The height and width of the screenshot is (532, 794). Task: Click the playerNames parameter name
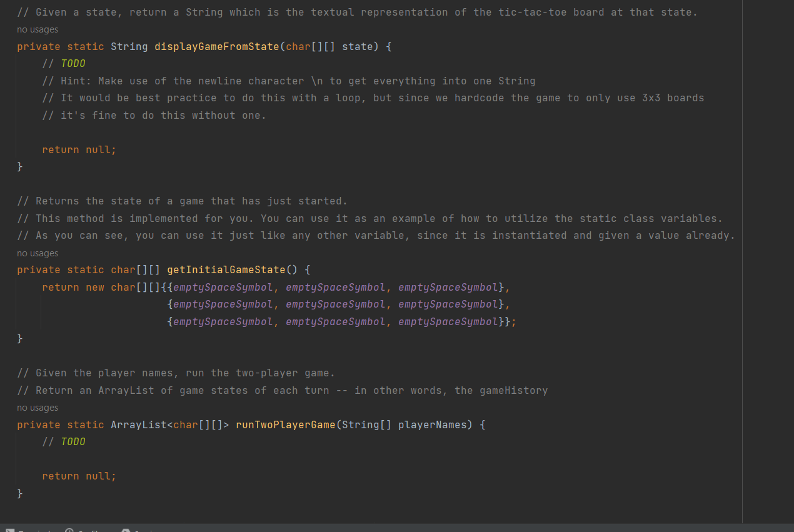click(x=432, y=424)
